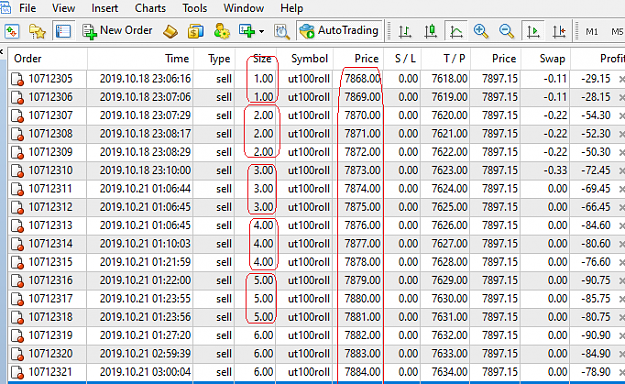
Task: Click ut100roll symbol in order 10712312 row
Action: pyautogui.click(x=309, y=207)
